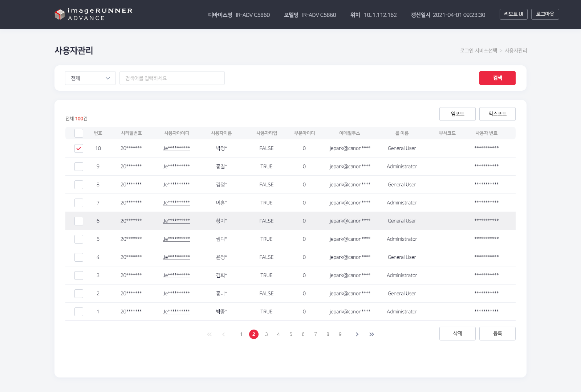The height and width of the screenshot is (392, 581).
Task: Check the checkbox for row 9
Action: pos(79,167)
